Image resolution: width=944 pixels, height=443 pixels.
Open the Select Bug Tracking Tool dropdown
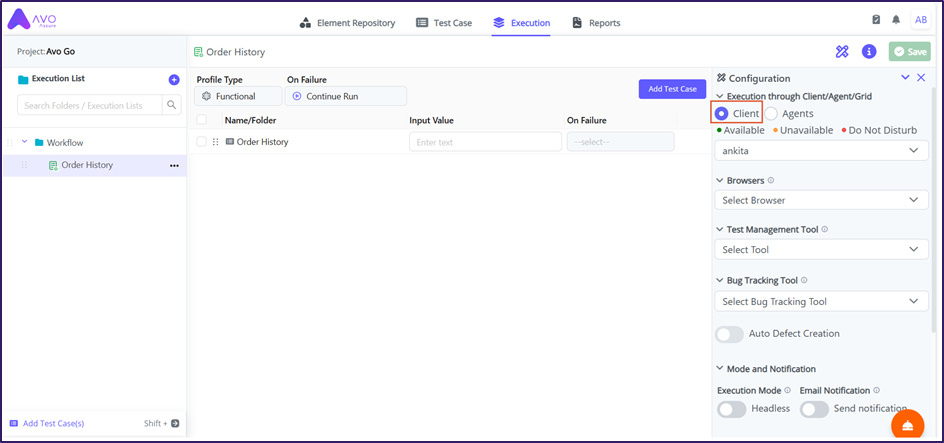coord(820,302)
